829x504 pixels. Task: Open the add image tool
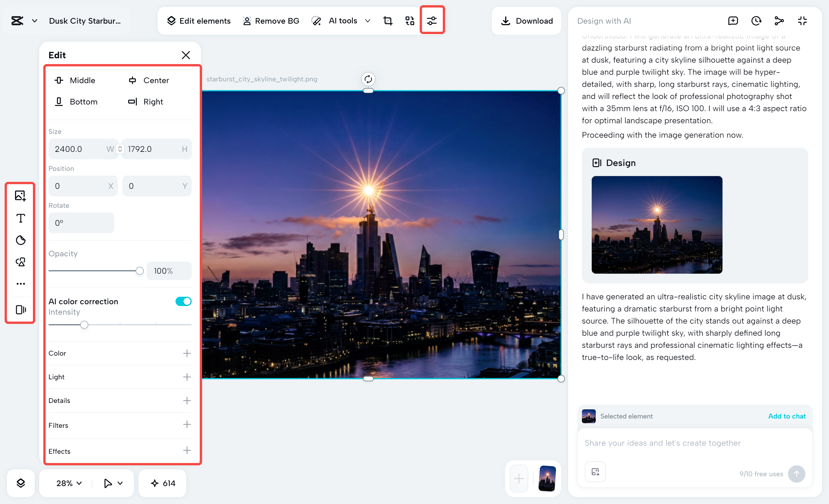point(20,195)
